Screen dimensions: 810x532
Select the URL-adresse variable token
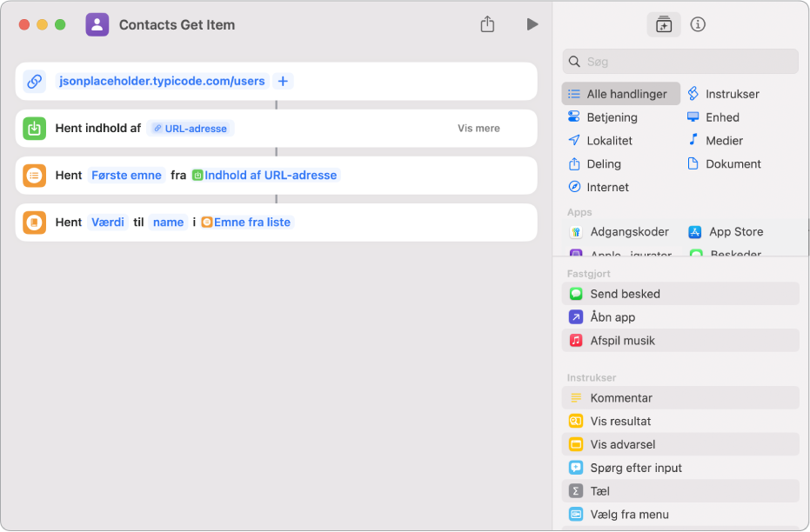pyautogui.click(x=191, y=128)
